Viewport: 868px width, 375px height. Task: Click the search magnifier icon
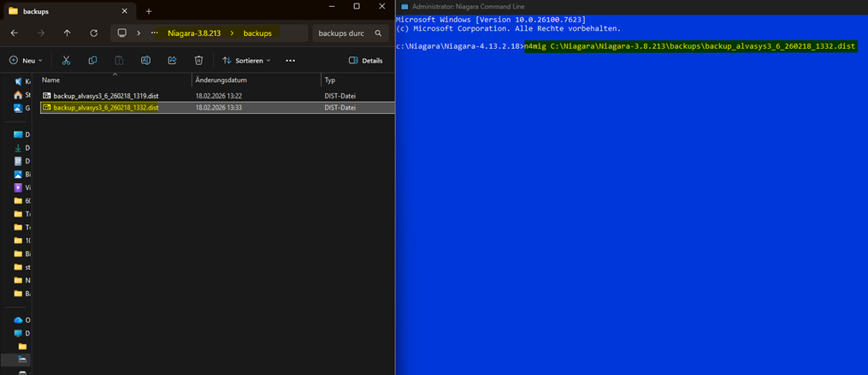tap(378, 33)
